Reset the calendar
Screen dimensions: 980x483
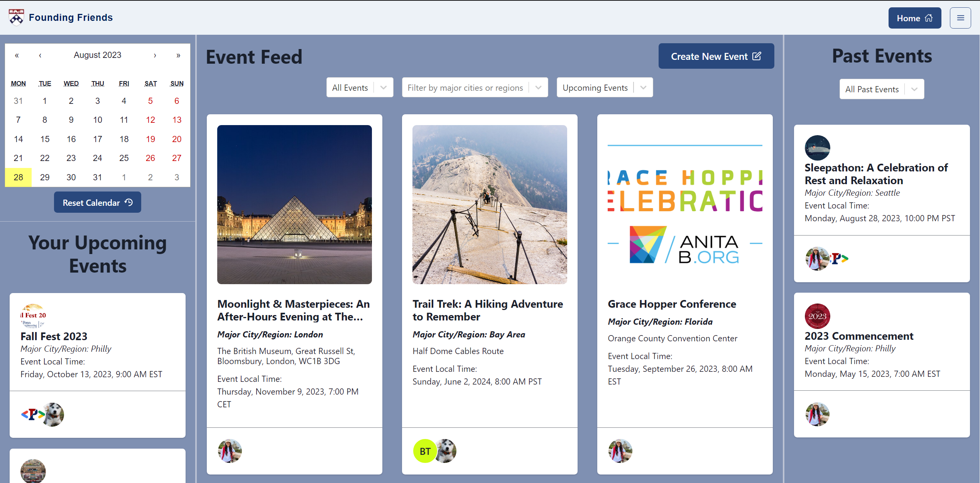pos(97,202)
